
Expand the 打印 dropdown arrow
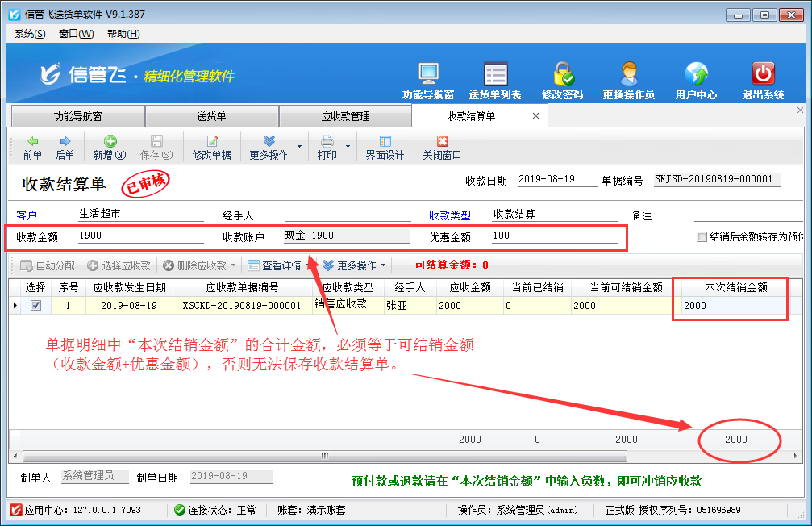point(348,147)
